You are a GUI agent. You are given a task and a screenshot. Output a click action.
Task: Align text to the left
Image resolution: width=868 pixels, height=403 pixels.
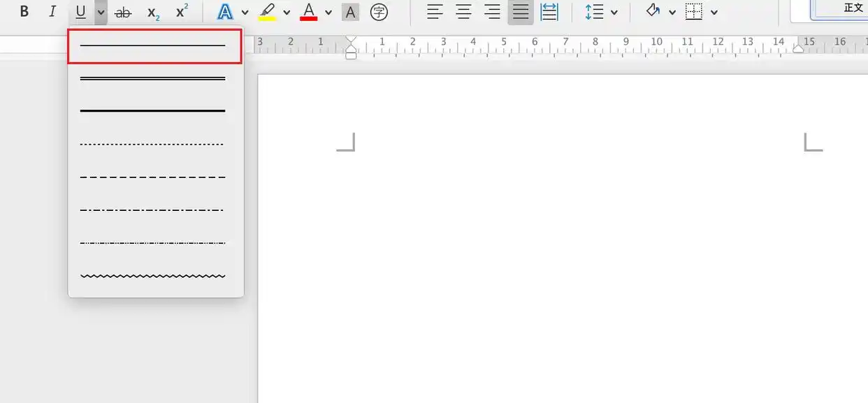pyautogui.click(x=435, y=12)
